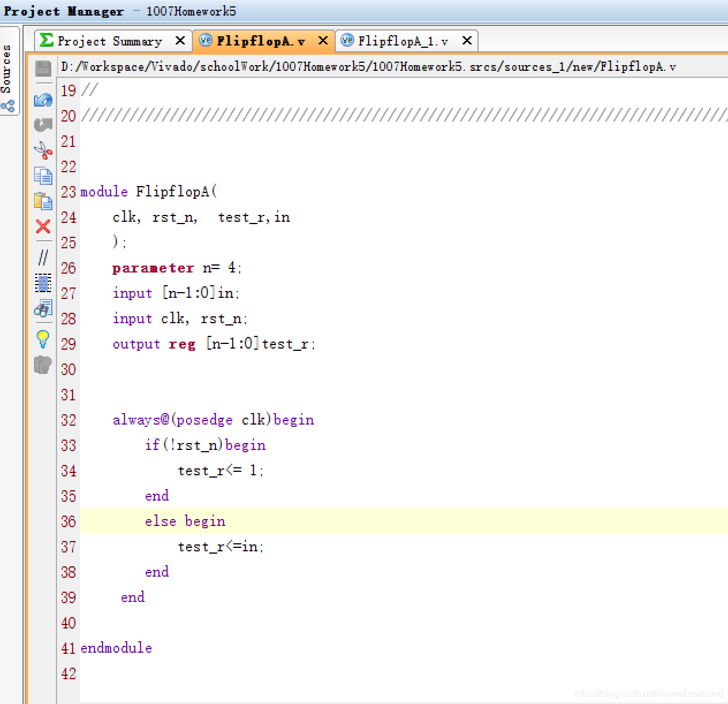Click the slash comment line on line 20
This screenshot has width=728, height=704.
[404, 115]
